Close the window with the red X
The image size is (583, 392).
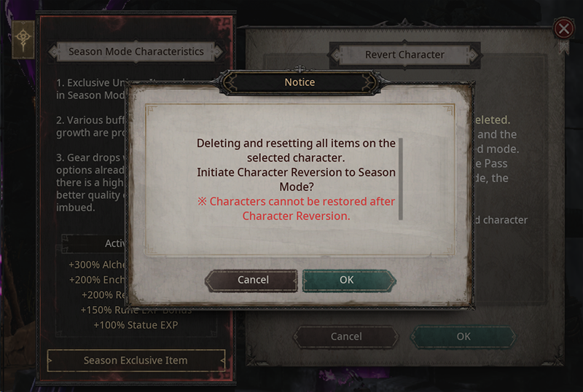click(x=563, y=28)
